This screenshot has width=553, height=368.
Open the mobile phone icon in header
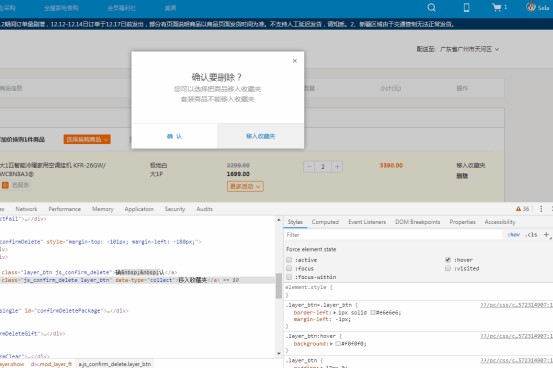click(466, 7)
